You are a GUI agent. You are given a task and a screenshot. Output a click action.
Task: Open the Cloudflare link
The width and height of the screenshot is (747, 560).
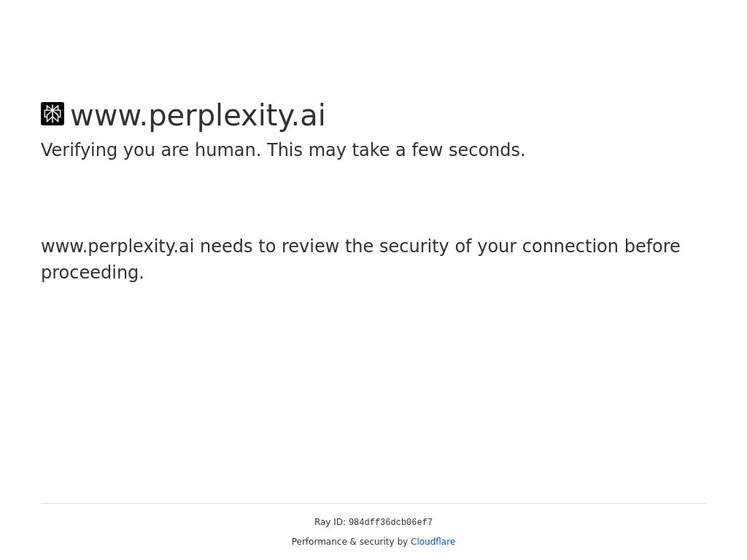[433, 542]
